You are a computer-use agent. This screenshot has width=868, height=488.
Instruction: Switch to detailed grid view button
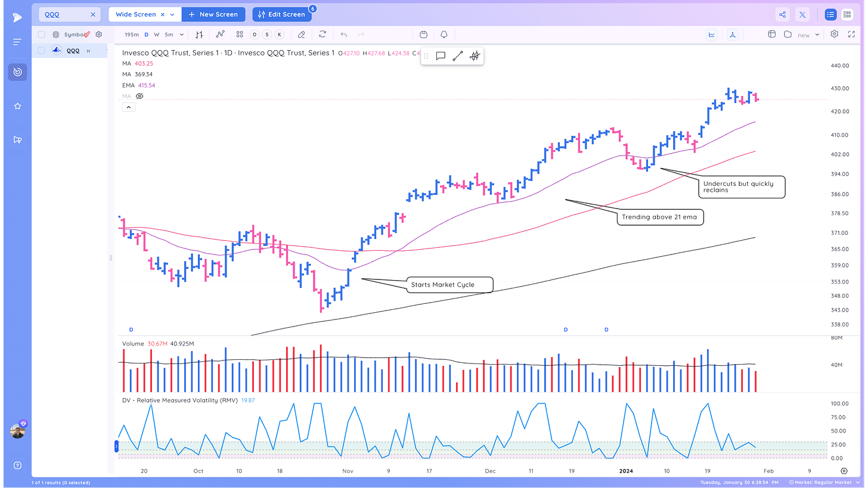847,15
